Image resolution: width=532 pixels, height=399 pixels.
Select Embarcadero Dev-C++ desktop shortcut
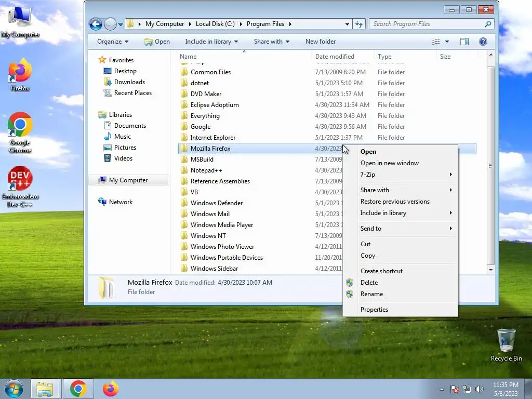[20, 187]
